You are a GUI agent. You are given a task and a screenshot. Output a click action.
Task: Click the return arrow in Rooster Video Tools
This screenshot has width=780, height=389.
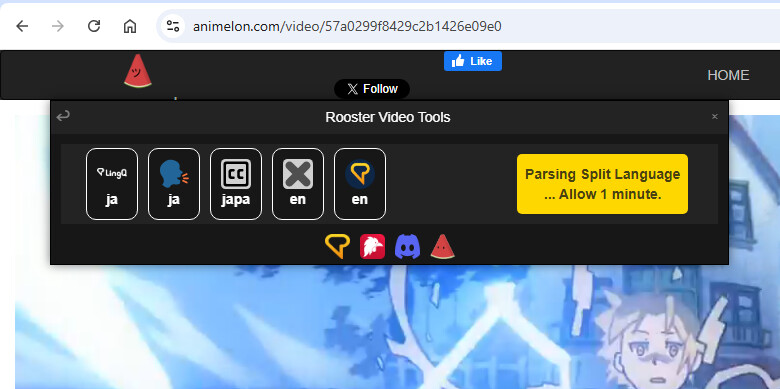click(x=63, y=116)
